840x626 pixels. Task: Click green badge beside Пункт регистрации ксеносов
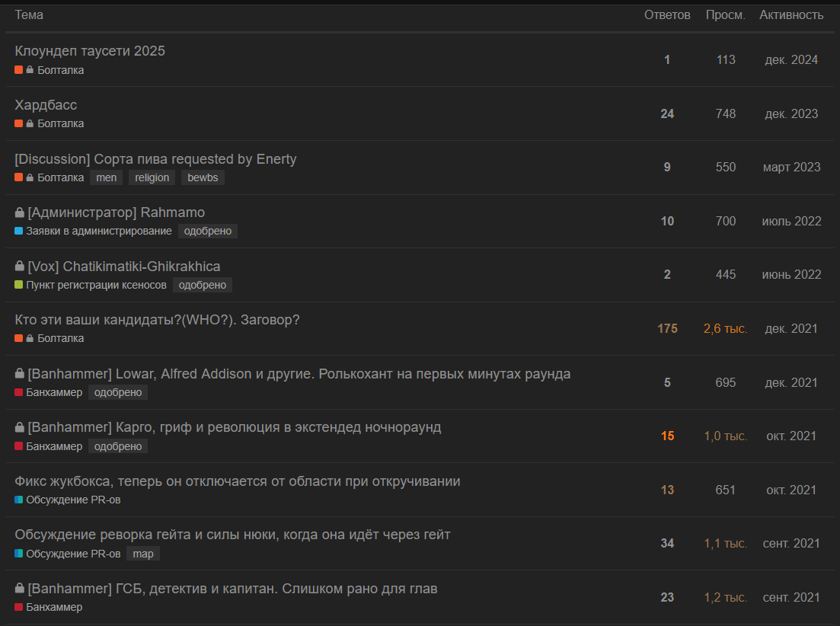(x=19, y=285)
